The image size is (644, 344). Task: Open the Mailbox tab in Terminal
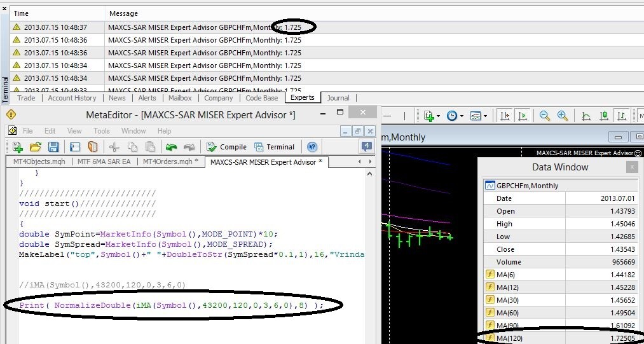180,98
